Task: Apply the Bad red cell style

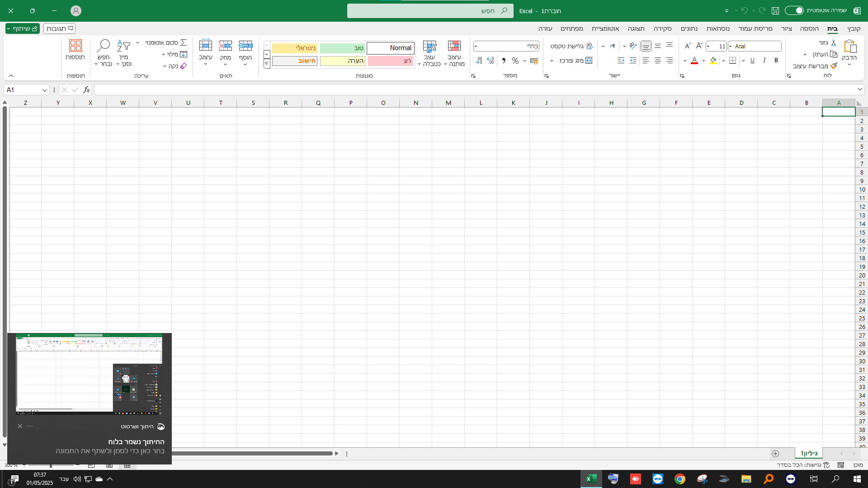Action: coord(390,61)
